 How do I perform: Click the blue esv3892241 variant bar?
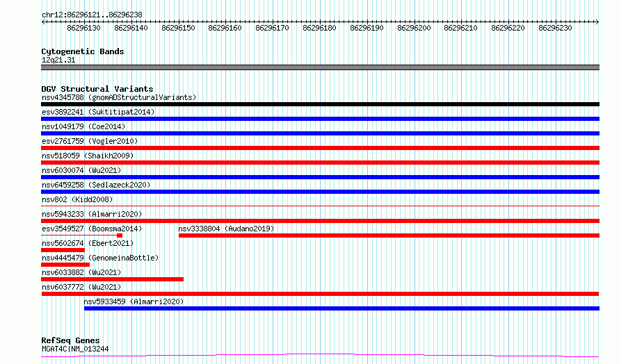(x=320, y=119)
